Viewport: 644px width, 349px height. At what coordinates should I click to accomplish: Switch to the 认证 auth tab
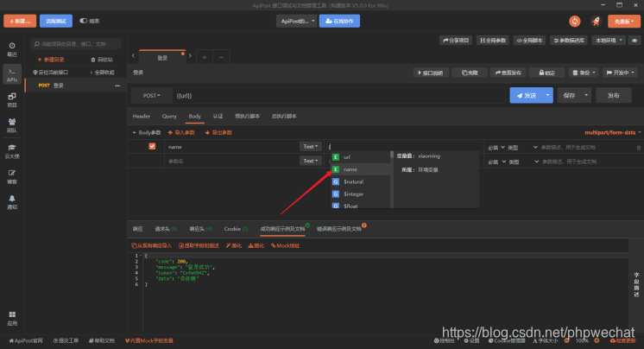[x=218, y=117]
